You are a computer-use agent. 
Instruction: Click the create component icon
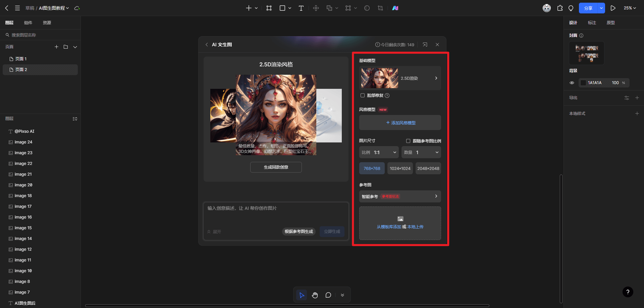pyautogui.click(x=316, y=8)
